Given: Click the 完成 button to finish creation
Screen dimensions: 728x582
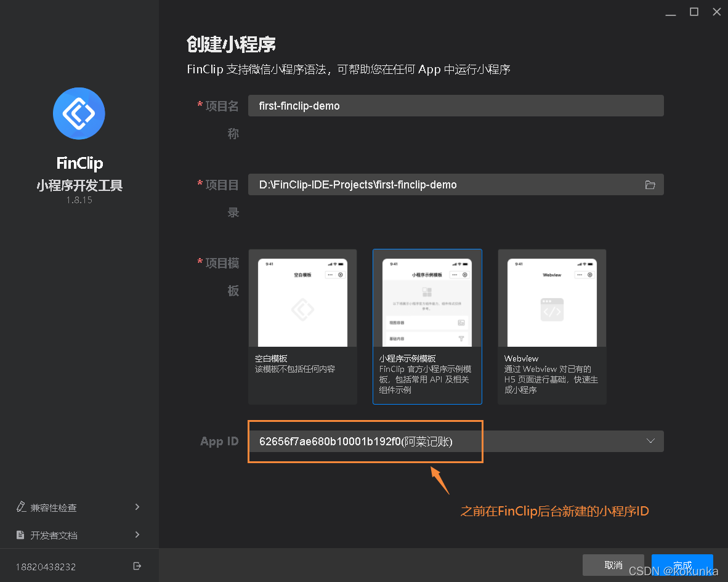Looking at the screenshot, I should coord(682,565).
